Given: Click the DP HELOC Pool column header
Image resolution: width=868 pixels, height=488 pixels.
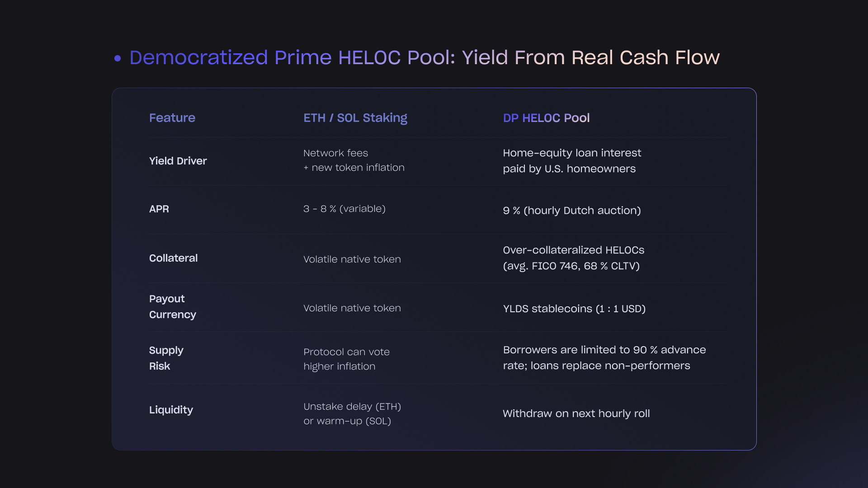Looking at the screenshot, I should (x=546, y=118).
